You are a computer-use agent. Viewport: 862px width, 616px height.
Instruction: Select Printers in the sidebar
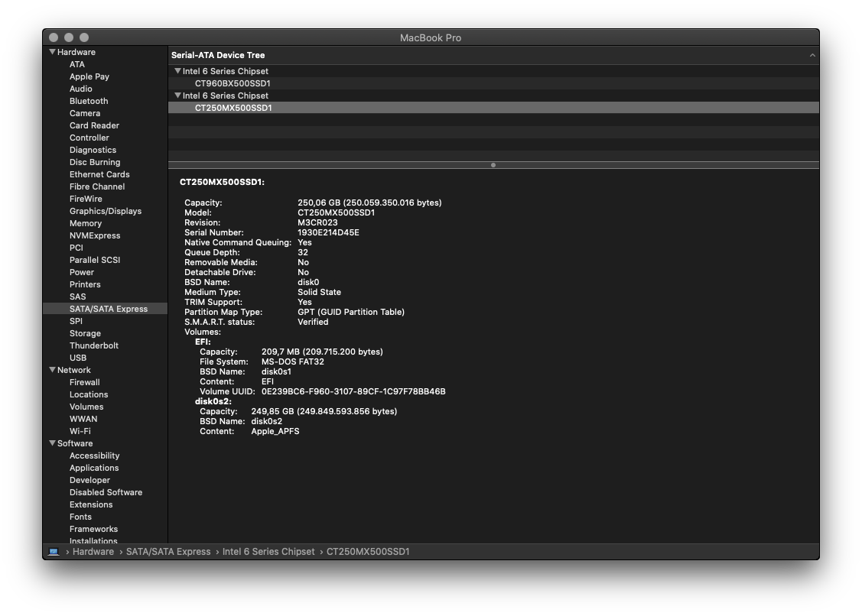[x=85, y=284]
